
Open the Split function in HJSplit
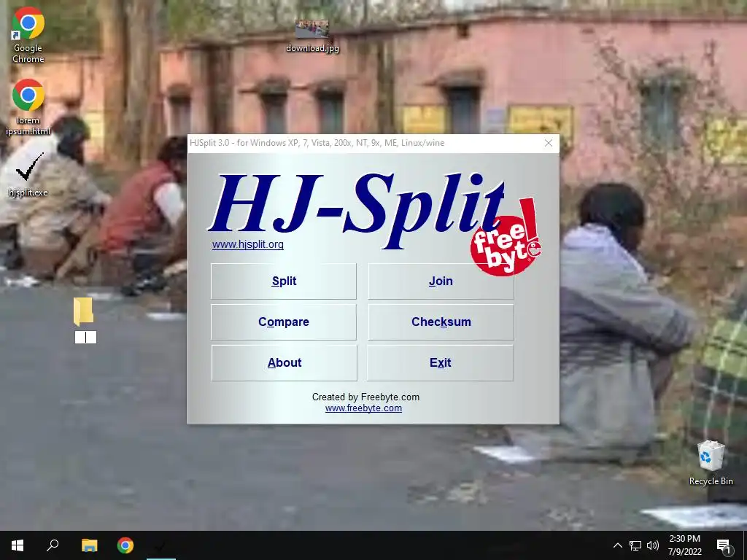(284, 281)
